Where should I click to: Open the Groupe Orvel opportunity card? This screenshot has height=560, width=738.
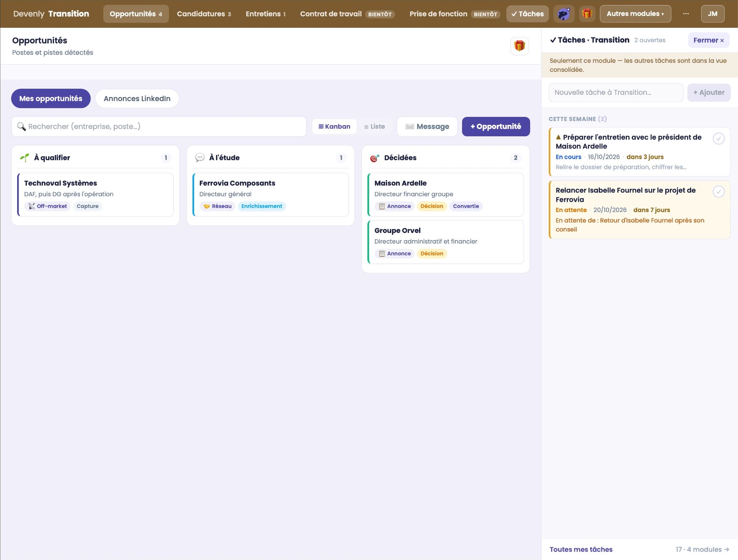click(446, 242)
